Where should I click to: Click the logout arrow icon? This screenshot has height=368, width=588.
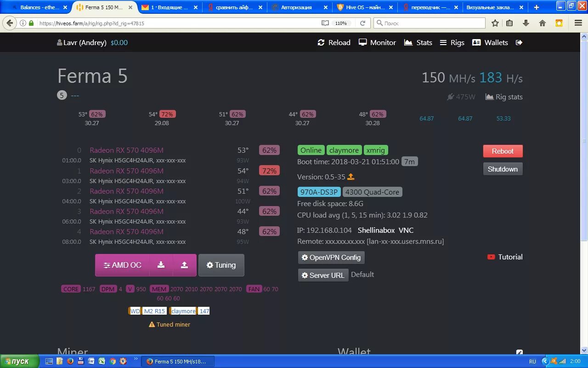point(519,42)
